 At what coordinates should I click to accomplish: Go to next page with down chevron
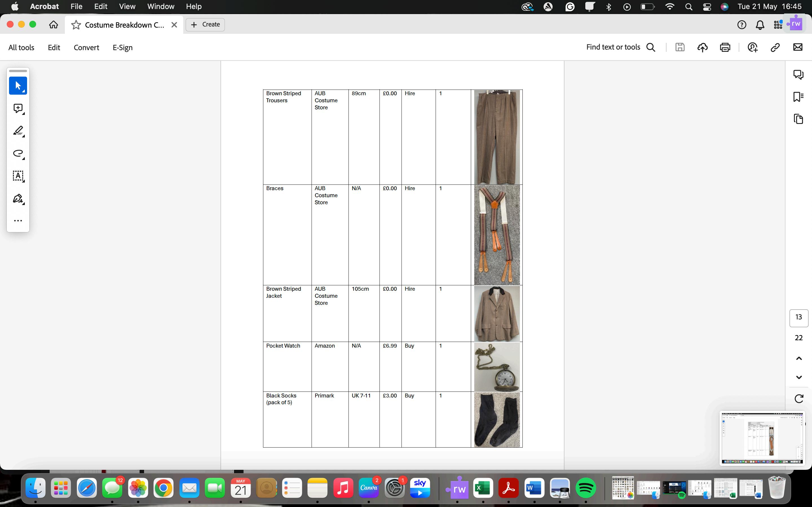point(798,377)
